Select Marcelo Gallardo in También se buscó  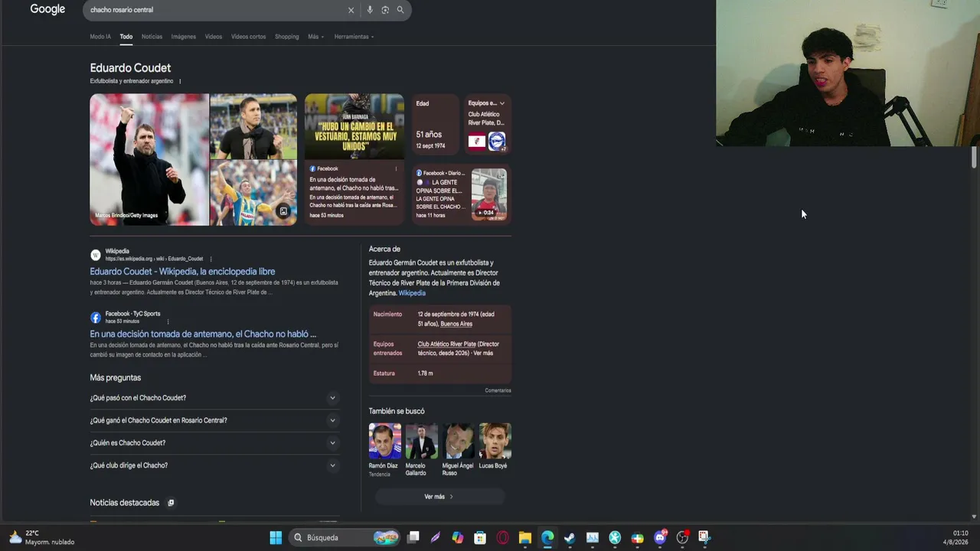tap(421, 450)
